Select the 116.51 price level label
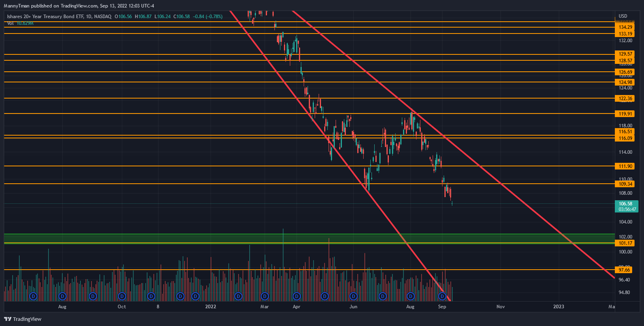Viewport: 644px width, 326px height. 625,132
